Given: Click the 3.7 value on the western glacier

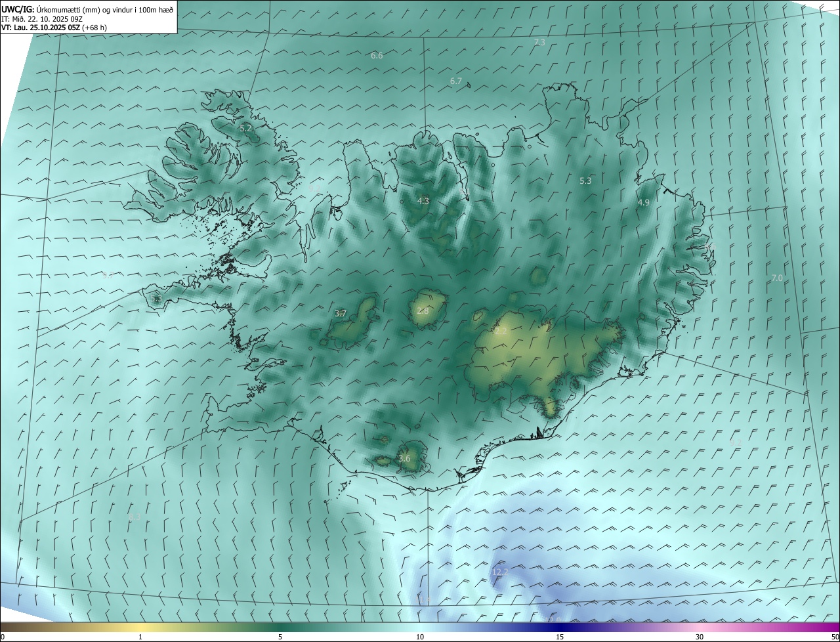Looking at the screenshot, I should pyautogui.click(x=341, y=314).
